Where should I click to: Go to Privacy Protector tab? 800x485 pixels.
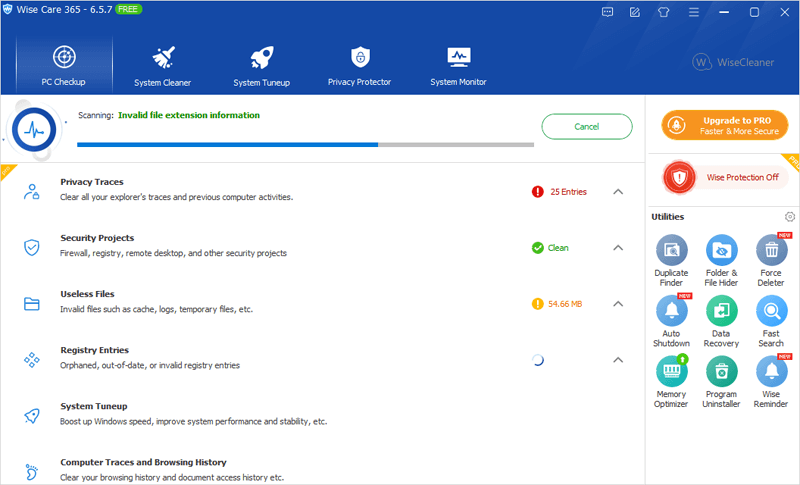pyautogui.click(x=360, y=66)
